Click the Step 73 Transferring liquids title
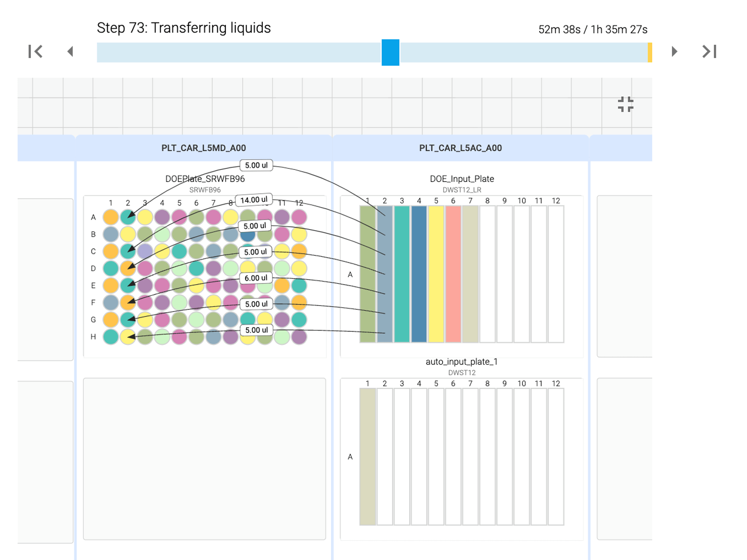This screenshot has height=560, width=747. [184, 28]
